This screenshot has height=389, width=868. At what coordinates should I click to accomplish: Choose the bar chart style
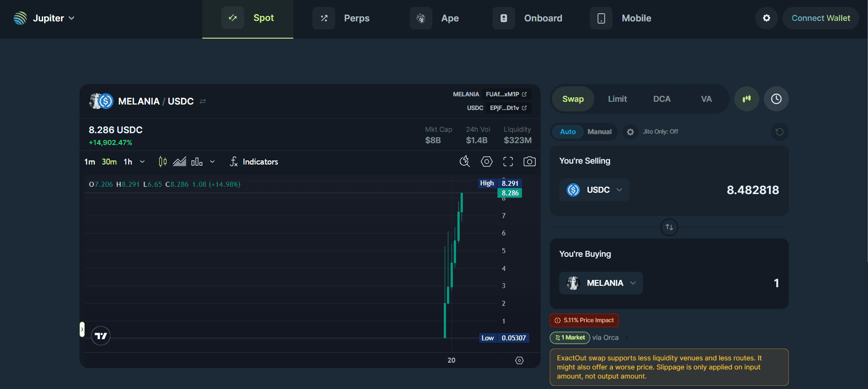[x=197, y=162]
